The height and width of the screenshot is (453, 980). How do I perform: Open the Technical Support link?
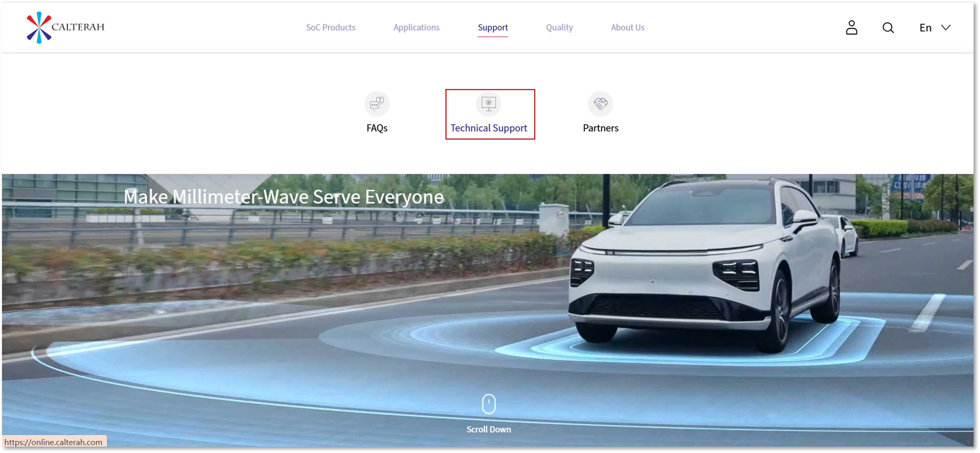point(488,128)
